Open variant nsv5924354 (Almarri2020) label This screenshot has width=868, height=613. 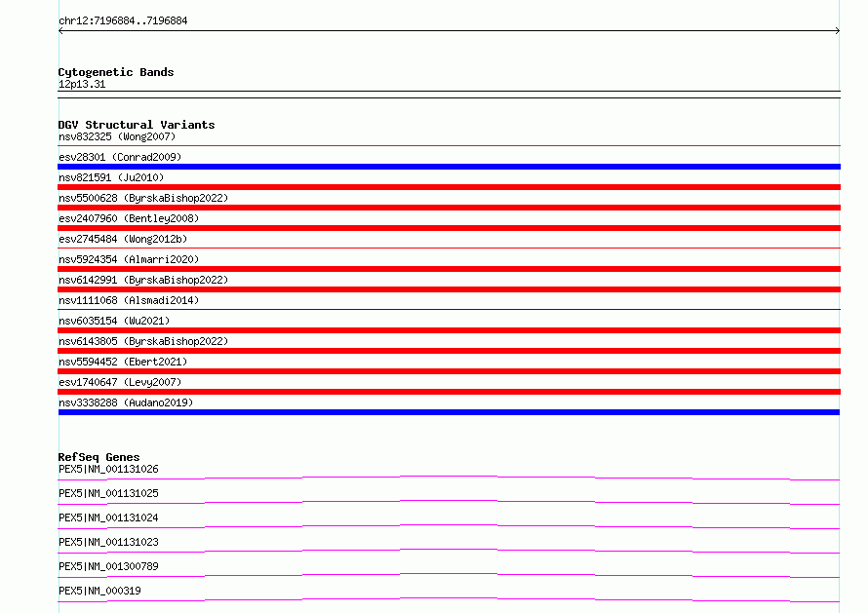point(129,259)
